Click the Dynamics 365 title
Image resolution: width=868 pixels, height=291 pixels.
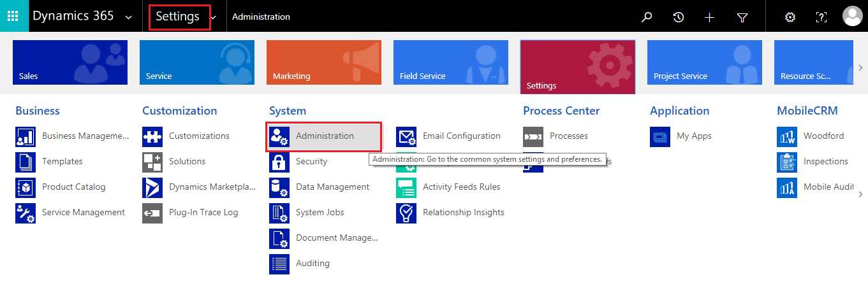(73, 16)
